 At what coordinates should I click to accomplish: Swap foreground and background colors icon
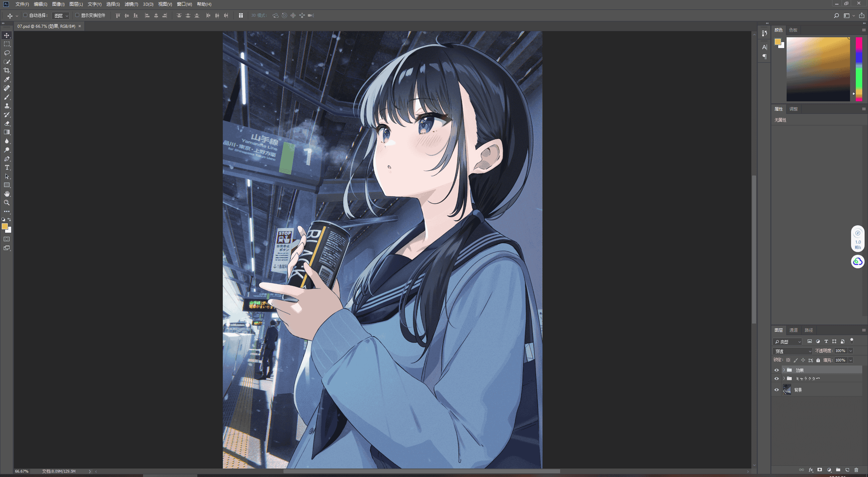pyautogui.click(x=9, y=220)
